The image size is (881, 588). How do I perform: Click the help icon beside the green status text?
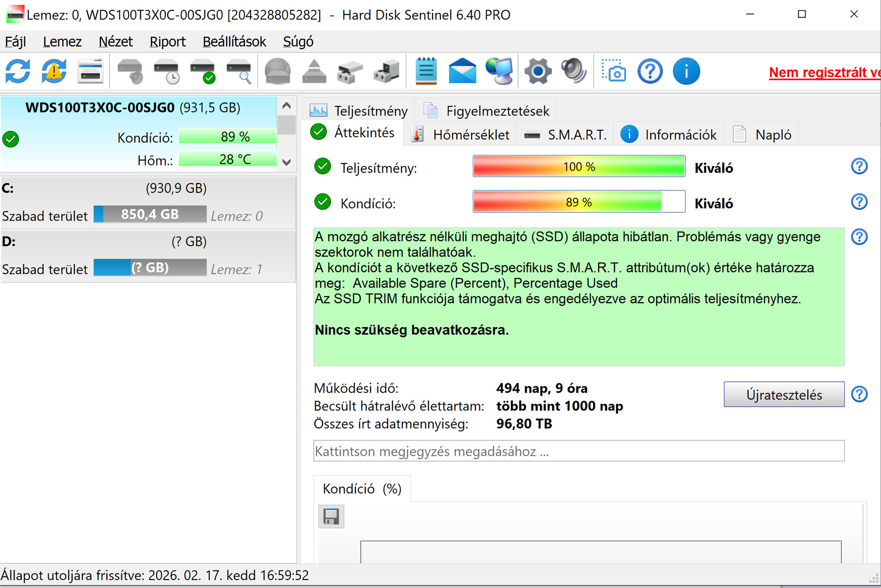[x=859, y=237]
